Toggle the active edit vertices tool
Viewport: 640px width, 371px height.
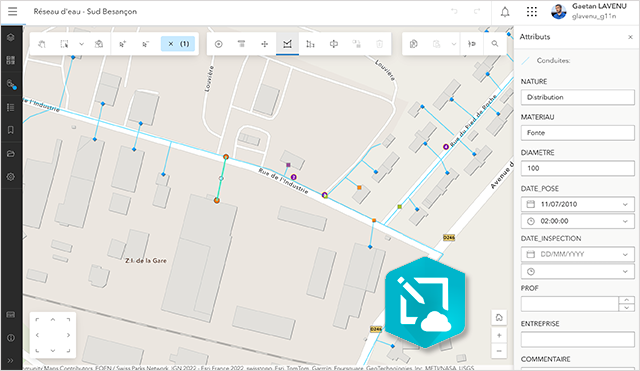point(287,44)
